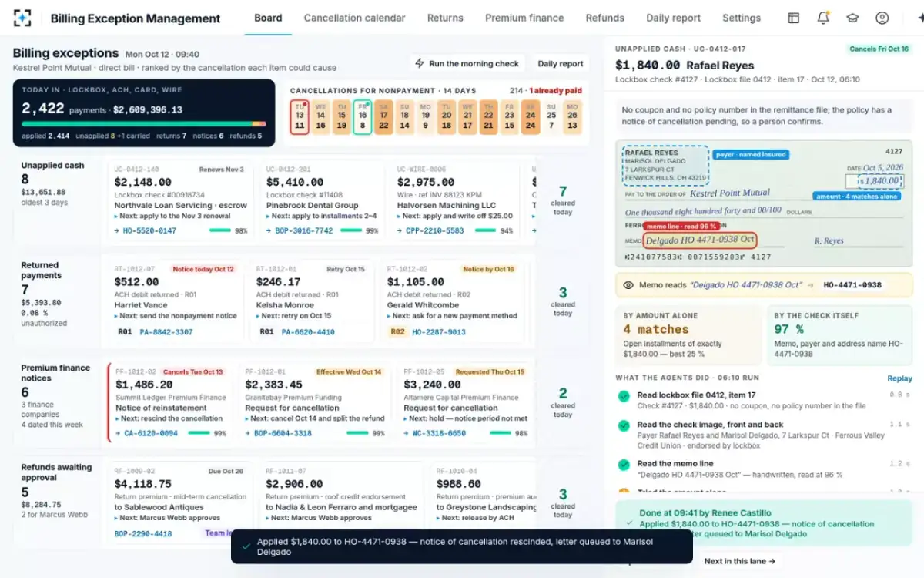Select SA 17 in the cancellations calendar

[x=383, y=116]
